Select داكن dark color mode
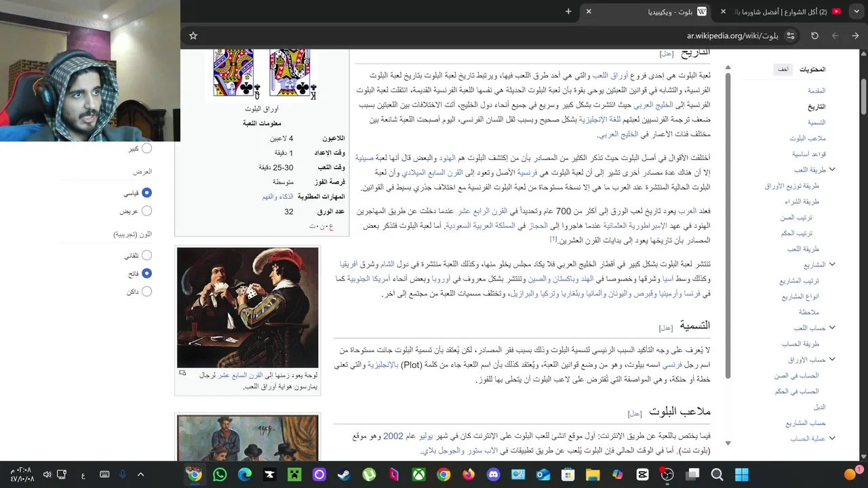The image size is (868, 488). click(146, 291)
